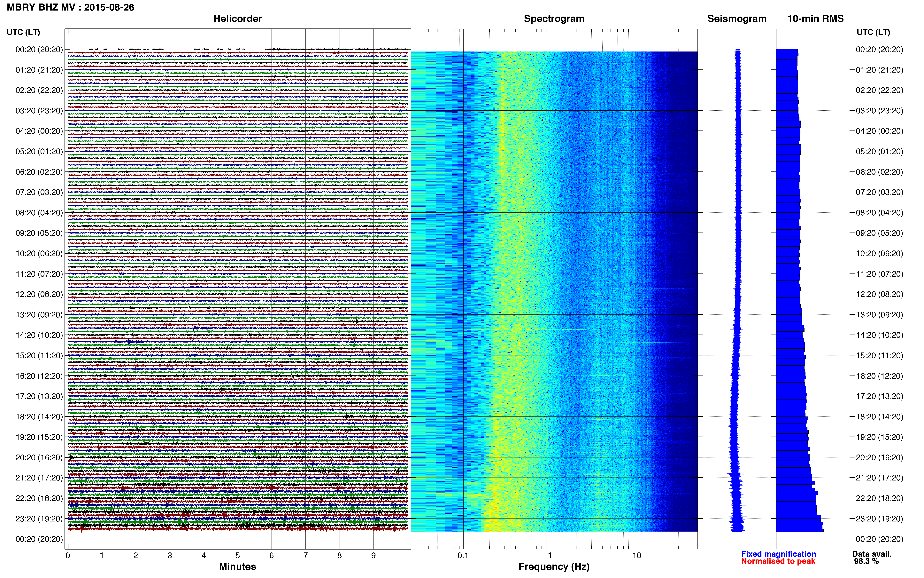924x578 pixels.
Task: Click right-side time label '23:20 (19:20)'
Action: click(879, 519)
